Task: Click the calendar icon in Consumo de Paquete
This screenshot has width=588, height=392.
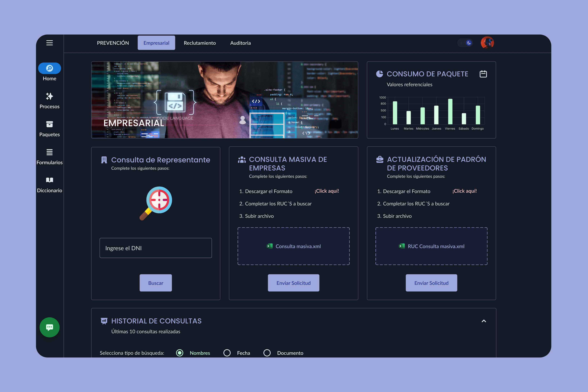Action: click(x=483, y=74)
